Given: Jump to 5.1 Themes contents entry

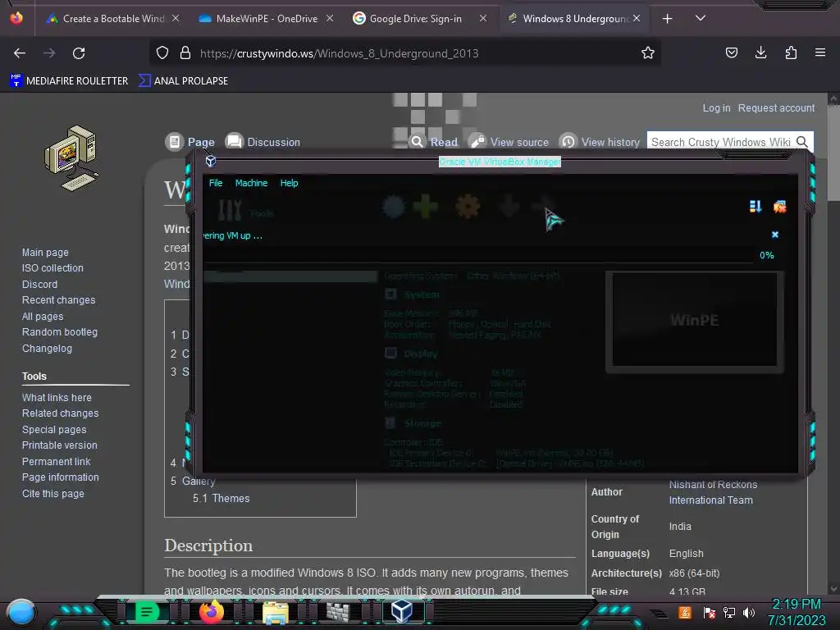Looking at the screenshot, I should [221, 498].
